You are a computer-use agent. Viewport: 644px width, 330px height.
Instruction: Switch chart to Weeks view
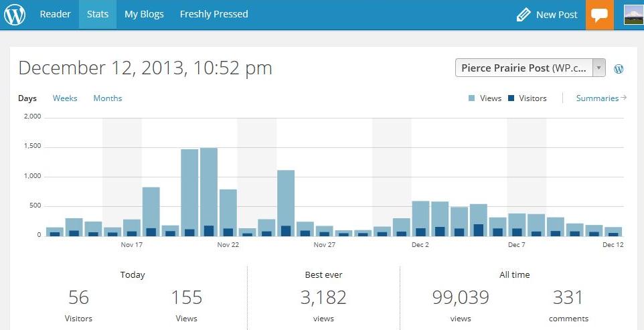click(x=65, y=98)
